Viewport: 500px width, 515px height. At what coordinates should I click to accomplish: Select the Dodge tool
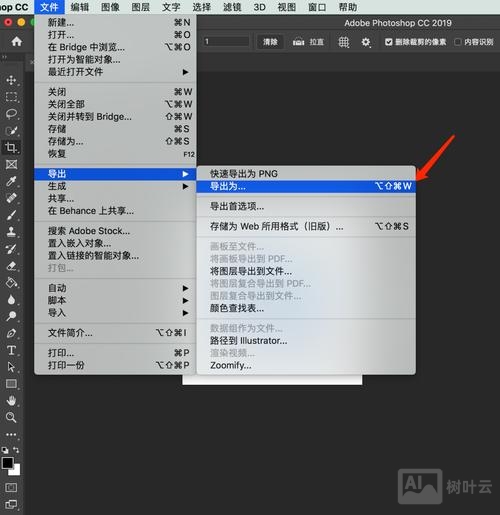11,316
